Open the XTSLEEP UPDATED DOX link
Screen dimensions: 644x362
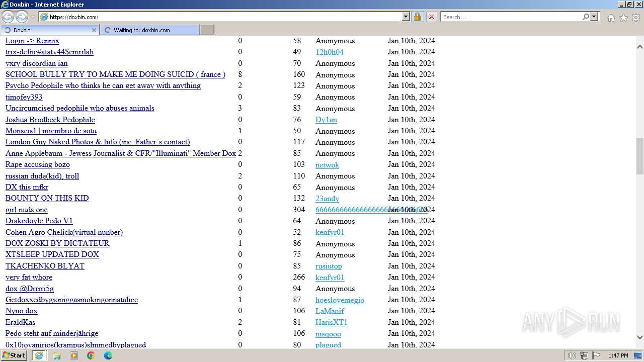point(52,254)
